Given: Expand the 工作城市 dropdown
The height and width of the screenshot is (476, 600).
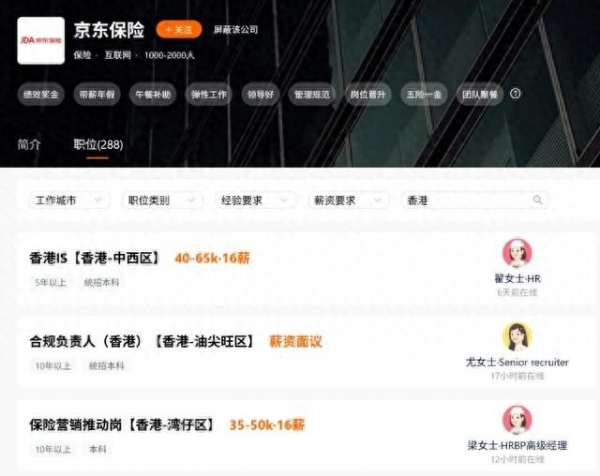Looking at the screenshot, I should pos(69,200).
